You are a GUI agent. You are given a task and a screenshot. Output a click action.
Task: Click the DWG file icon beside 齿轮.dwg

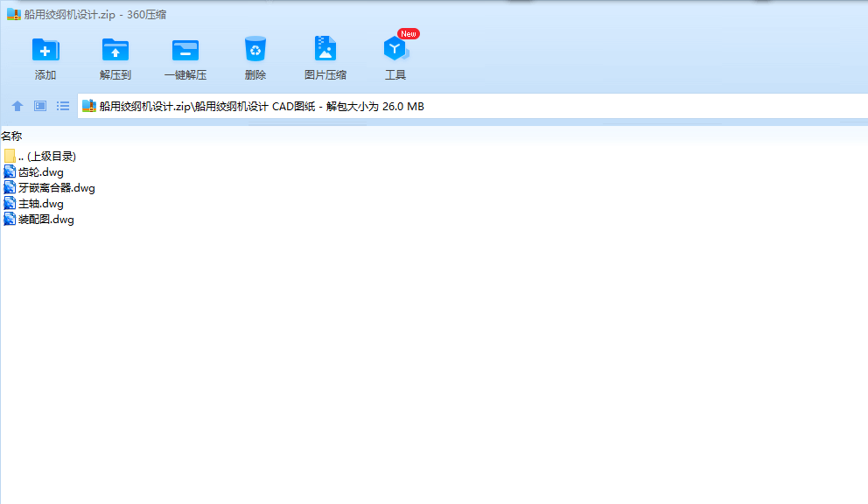(10, 171)
